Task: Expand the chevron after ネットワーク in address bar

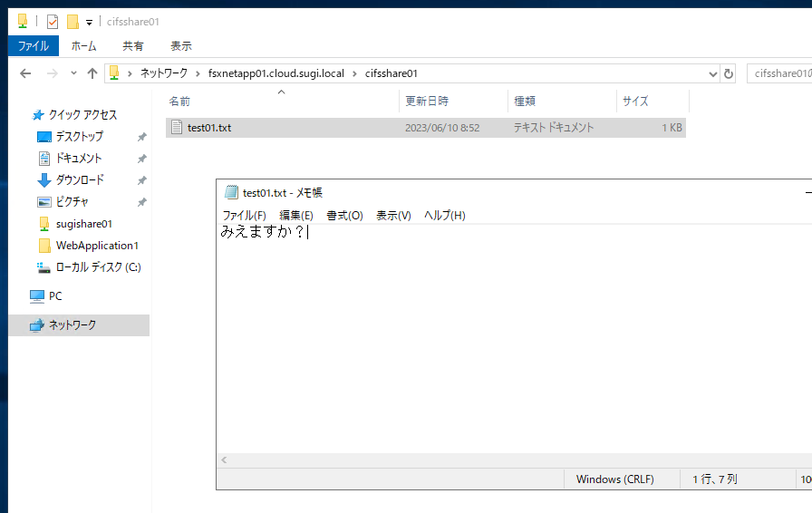Action: (x=198, y=73)
